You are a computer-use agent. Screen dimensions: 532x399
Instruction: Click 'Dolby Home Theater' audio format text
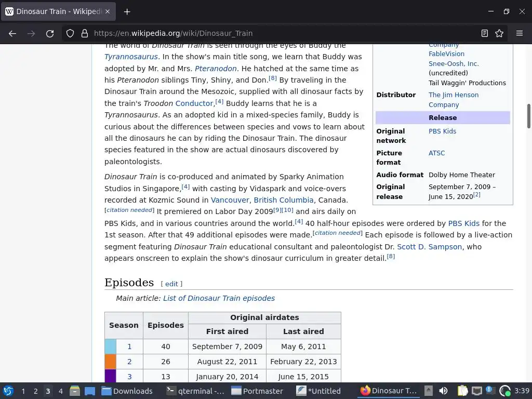(462, 175)
